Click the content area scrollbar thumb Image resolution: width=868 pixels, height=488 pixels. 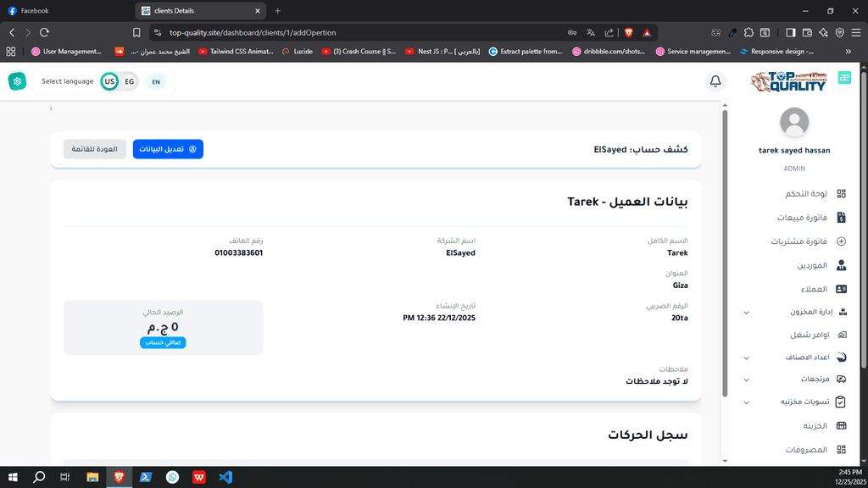tap(725, 253)
